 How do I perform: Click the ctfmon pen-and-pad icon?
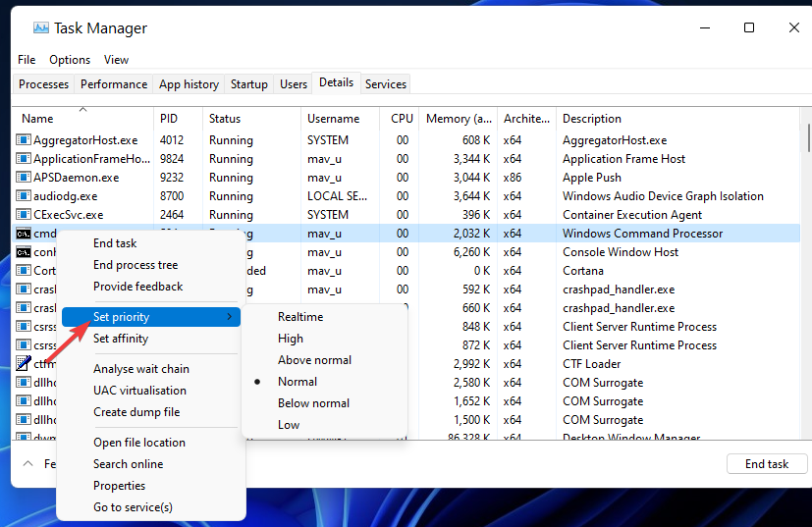[24, 363]
